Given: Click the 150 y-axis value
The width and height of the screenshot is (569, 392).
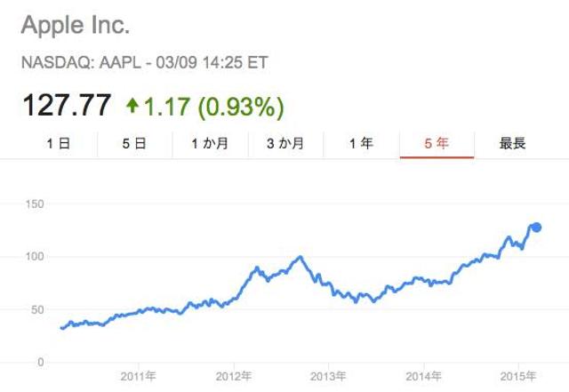Looking at the screenshot, I should point(33,206).
